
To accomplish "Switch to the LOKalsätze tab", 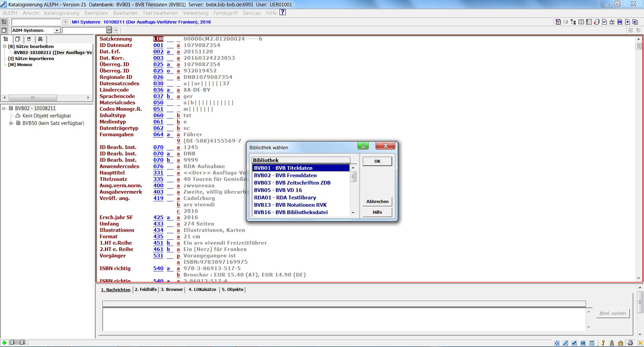I will [202, 289].
